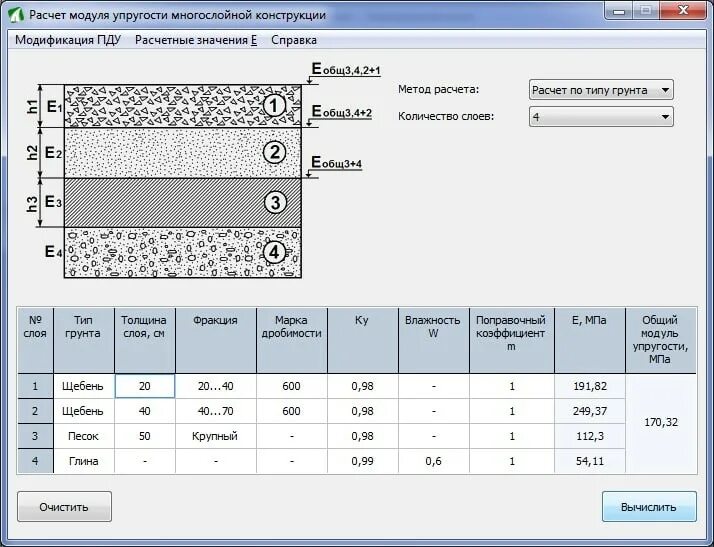
Task: Click the maximize window button
Action: click(646, 10)
